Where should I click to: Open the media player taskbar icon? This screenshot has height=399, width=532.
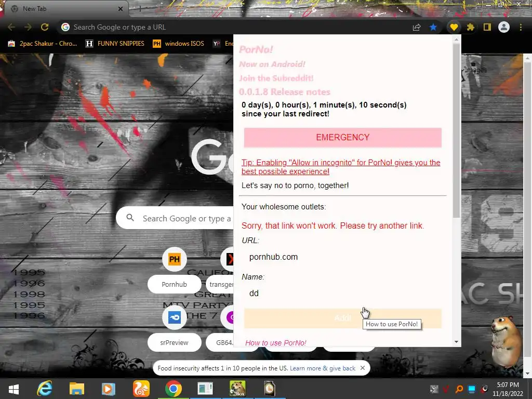click(108, 389)
